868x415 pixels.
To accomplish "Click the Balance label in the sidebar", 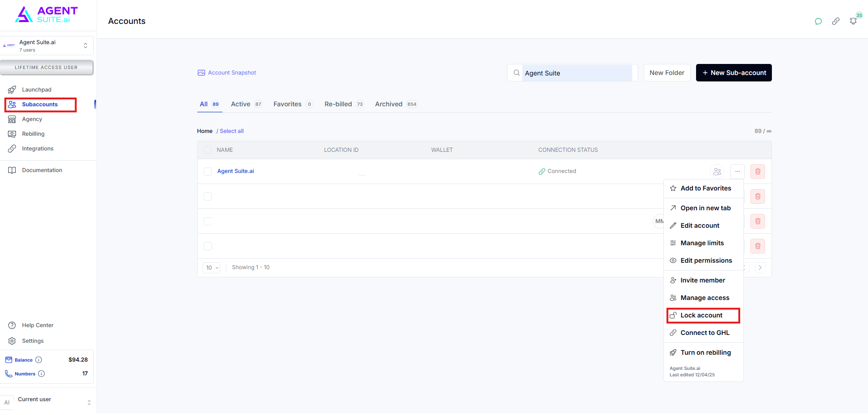I will [x=23, y=360].
